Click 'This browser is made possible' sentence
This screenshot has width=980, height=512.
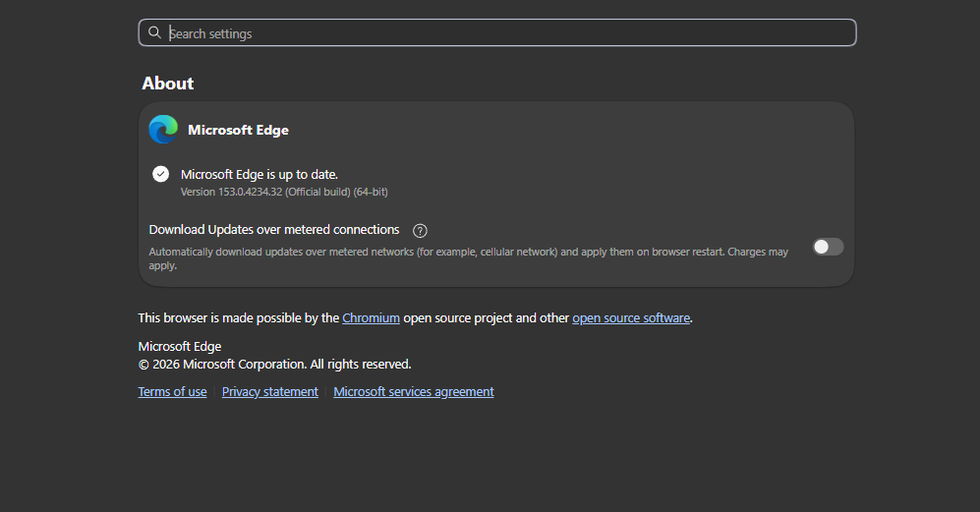click(x=415, y=318)
